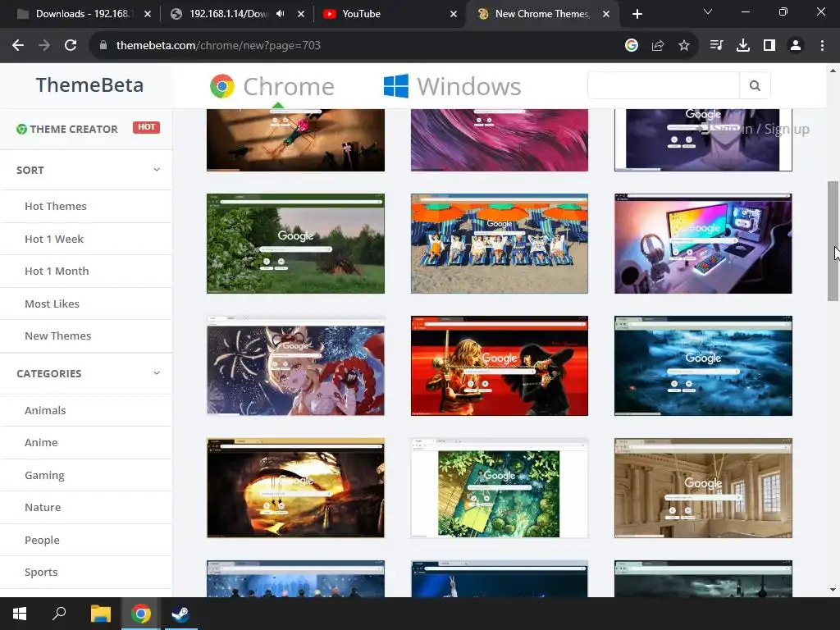Viewport: 840px width, 630px height.
Task: Open the red sword fighters theme thumbnail
Action: click(500, 366)
